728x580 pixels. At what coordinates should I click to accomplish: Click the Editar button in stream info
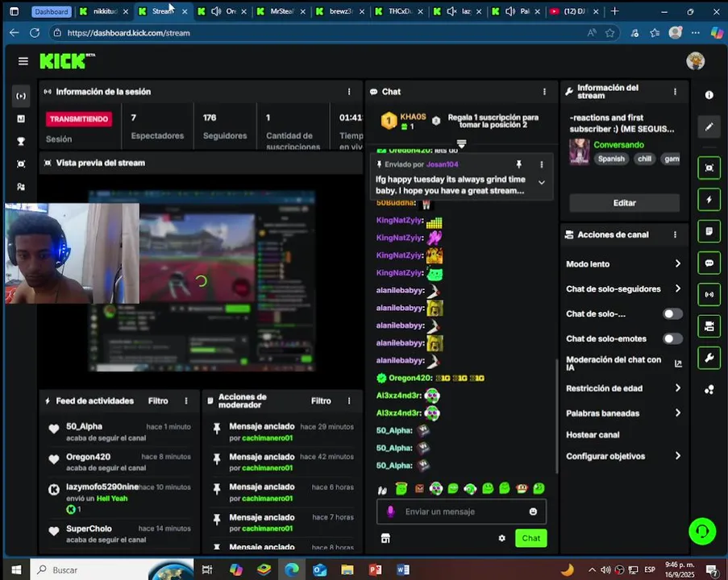[624, 203]
